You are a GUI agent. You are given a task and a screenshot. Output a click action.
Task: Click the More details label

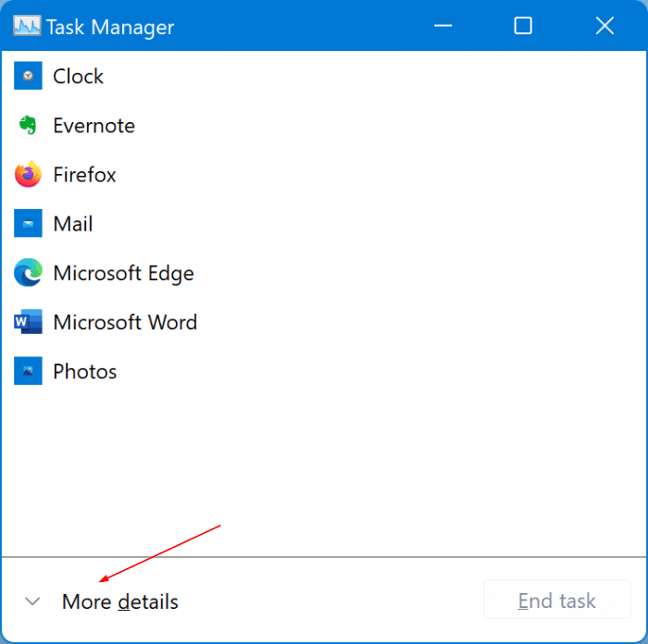[119, 601]
